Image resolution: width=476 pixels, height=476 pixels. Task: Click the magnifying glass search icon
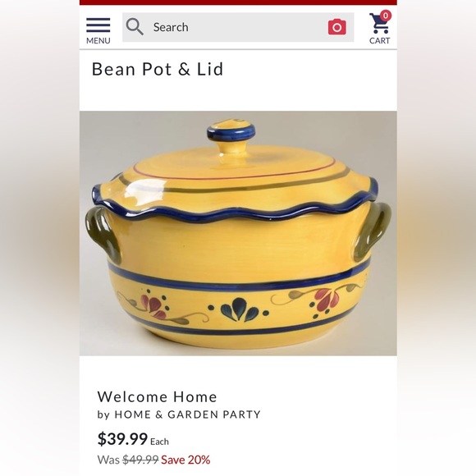click(135, 27)
